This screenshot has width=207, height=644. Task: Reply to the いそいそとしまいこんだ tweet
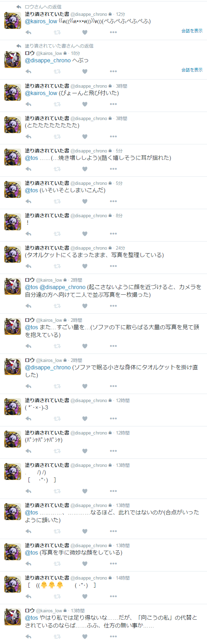pos(29,201)
